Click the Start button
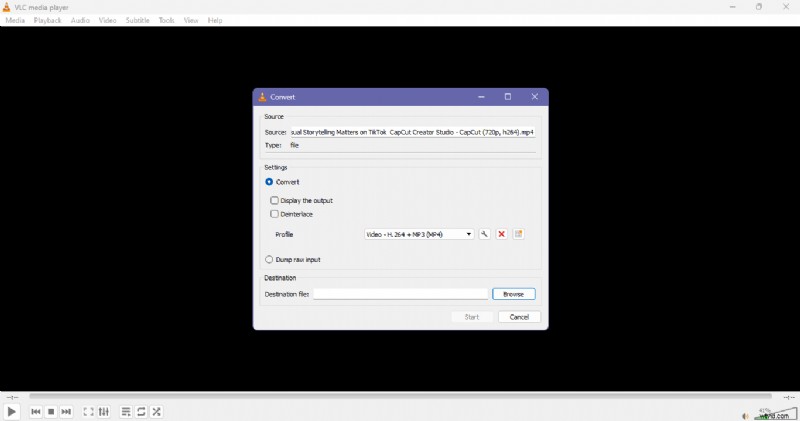Image resolution: width=800 pixels, height=421 pixels. click(x=472, y=317)
